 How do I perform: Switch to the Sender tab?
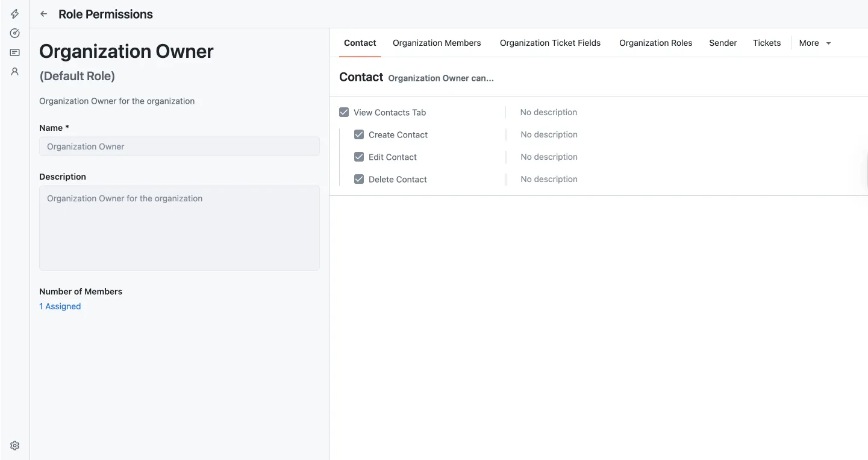click(x=722, y=42)
